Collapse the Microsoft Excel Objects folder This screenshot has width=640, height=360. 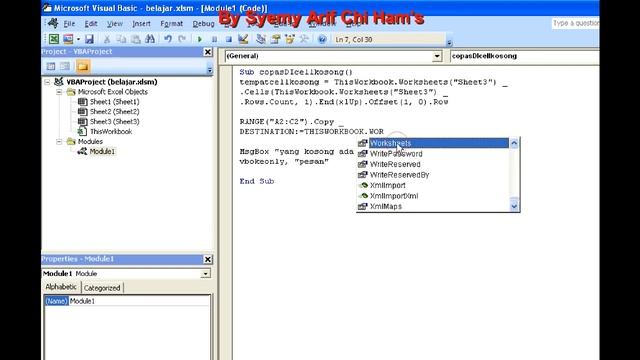click(59, 92)
